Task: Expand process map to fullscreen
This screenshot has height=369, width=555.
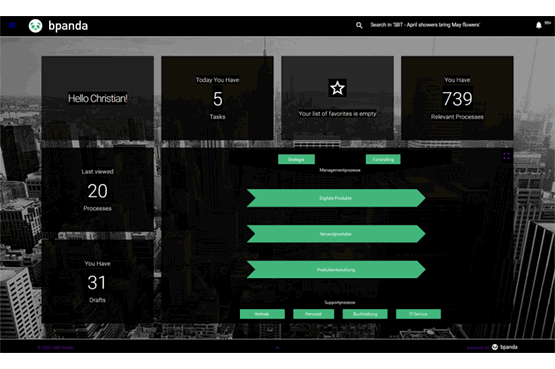Action: tap(507, 156)
